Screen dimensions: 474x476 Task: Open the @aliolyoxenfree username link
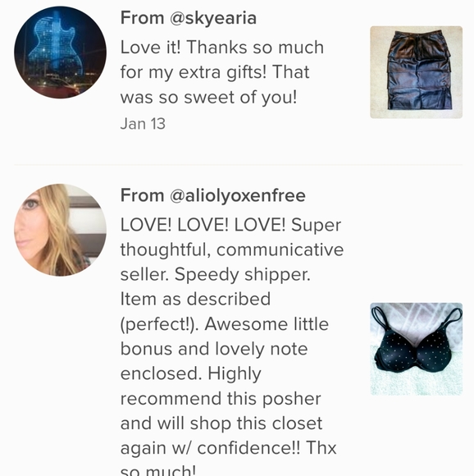click(238, 195)
